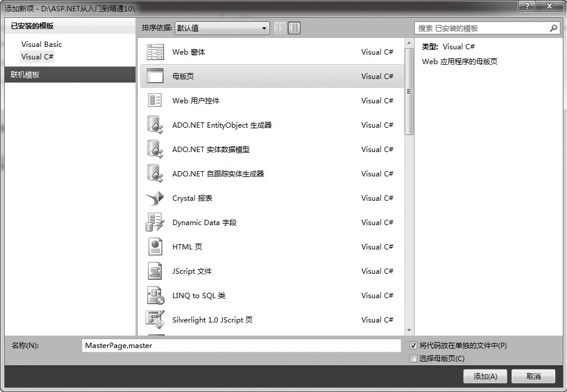567x392 pixels.
Task: Click the 'HTML 页' template name
Action: point(187,246)
